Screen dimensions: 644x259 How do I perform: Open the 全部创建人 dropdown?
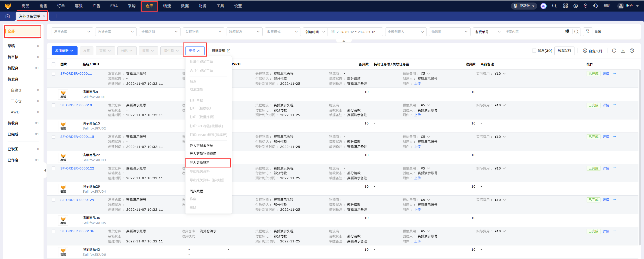pos(406,32)
